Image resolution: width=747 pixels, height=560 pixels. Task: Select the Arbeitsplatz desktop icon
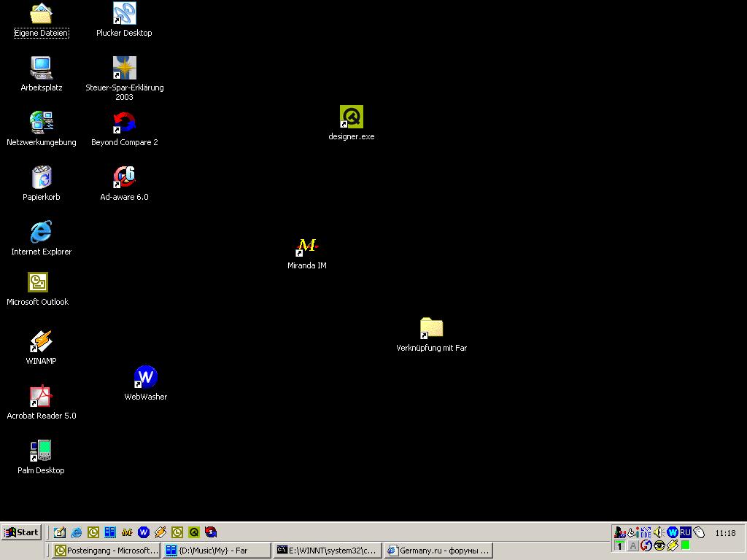42,75
